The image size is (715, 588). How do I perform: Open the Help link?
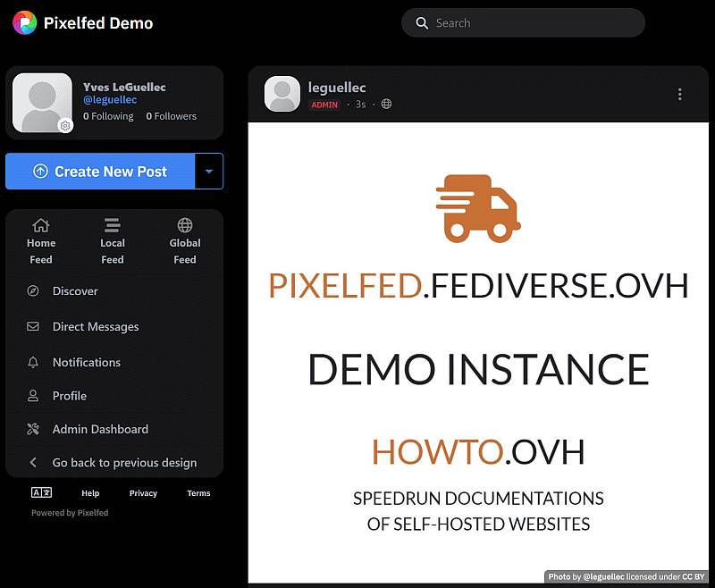[x=90, y=493]
